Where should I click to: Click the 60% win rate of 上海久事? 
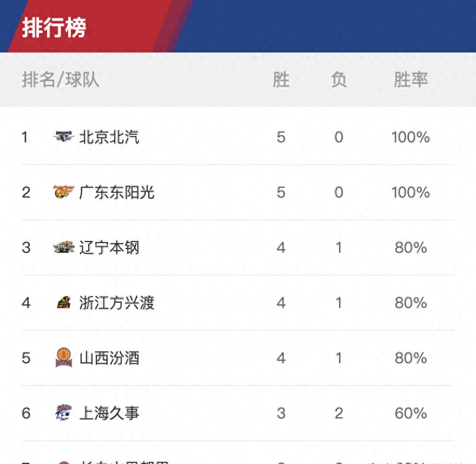[x=411, y=413]
